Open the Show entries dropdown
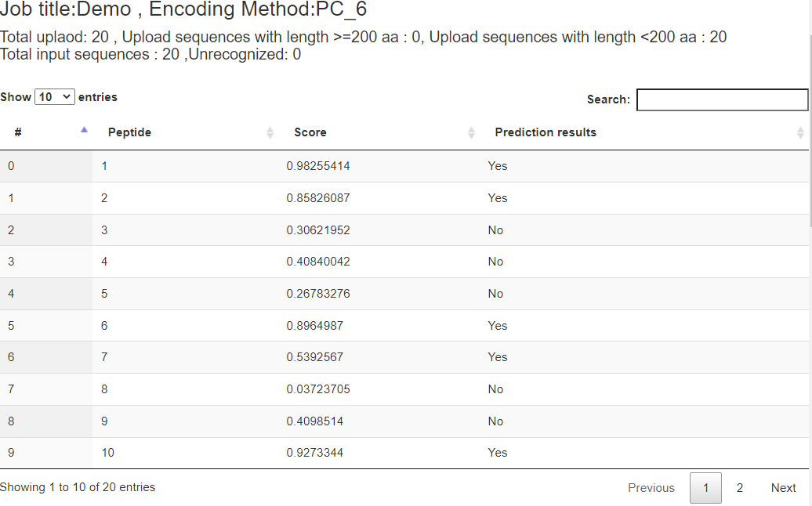This screenshot has width=812, height=506. [x=55, y=97]
